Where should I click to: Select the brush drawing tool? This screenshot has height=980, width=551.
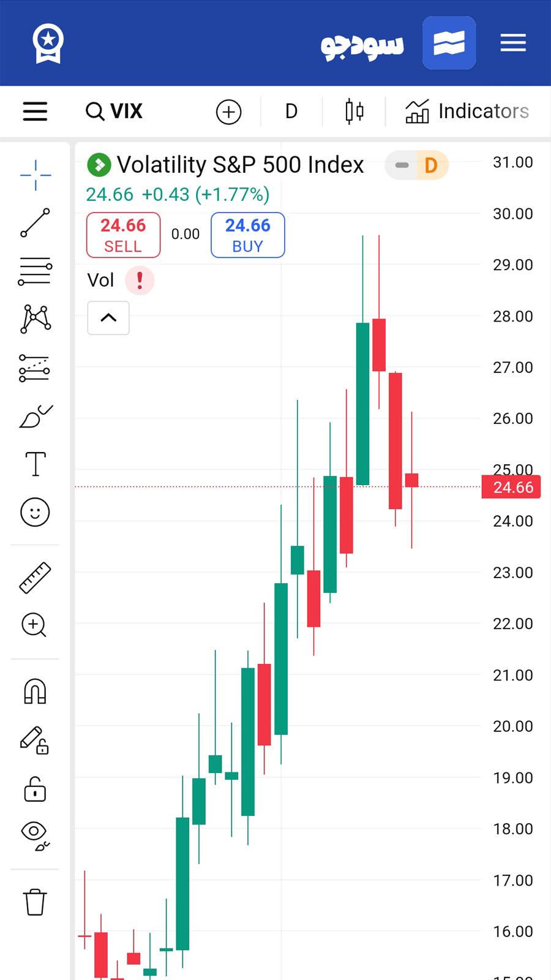(x=36, y=416)
